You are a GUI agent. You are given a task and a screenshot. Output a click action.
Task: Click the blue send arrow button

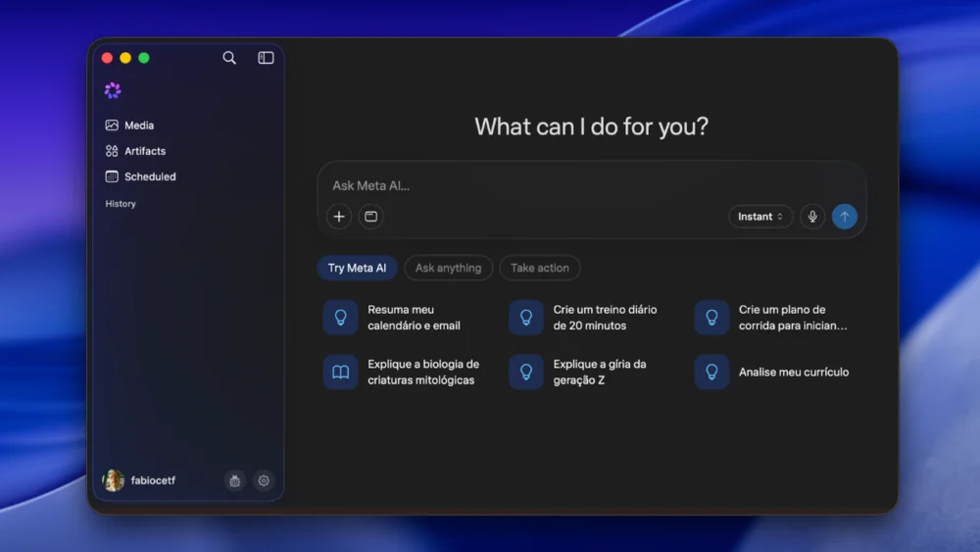point(845,217)
